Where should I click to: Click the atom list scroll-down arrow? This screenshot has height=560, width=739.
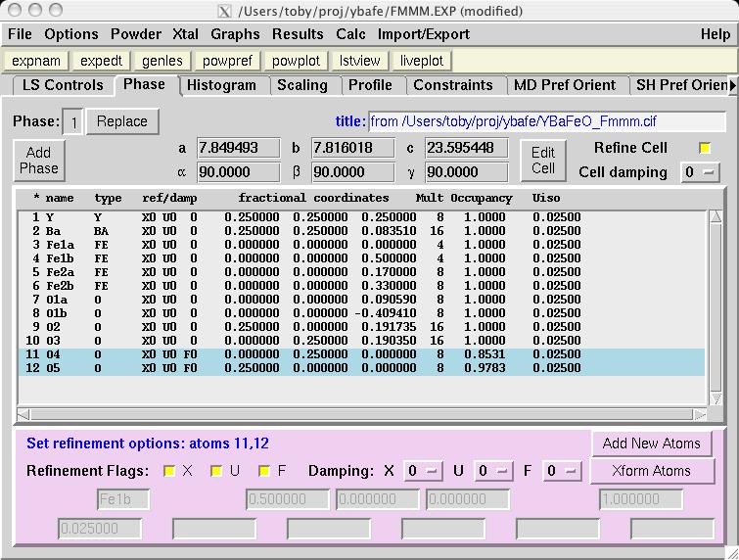point(716,399)
